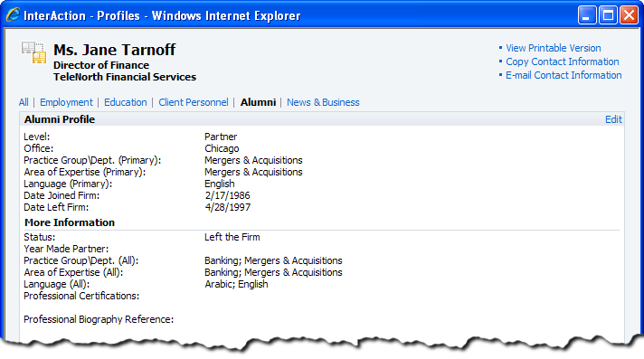Close the InterAction Profiles window
Image resolution: width=644 pixels, height=359 pixels.
[x=629, y=15]
